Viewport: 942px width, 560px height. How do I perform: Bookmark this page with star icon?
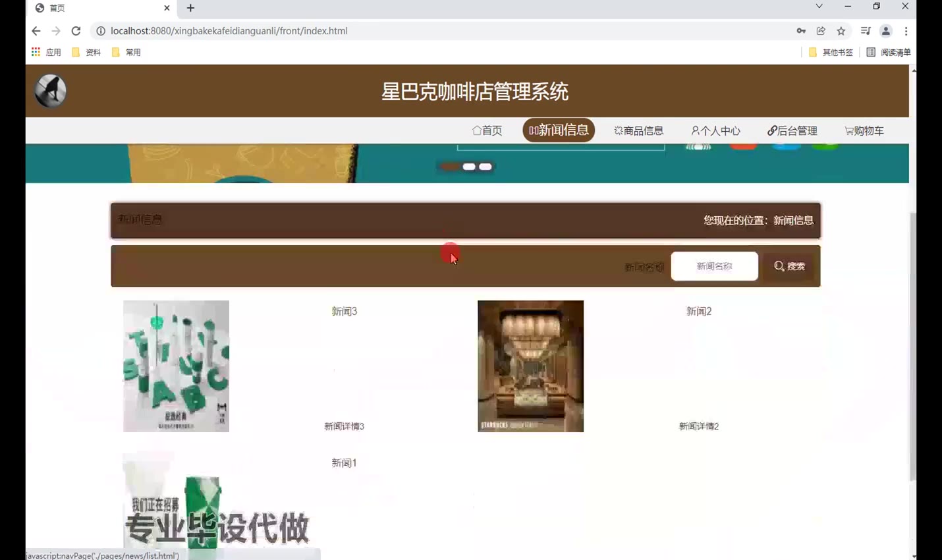click(841, 31)
